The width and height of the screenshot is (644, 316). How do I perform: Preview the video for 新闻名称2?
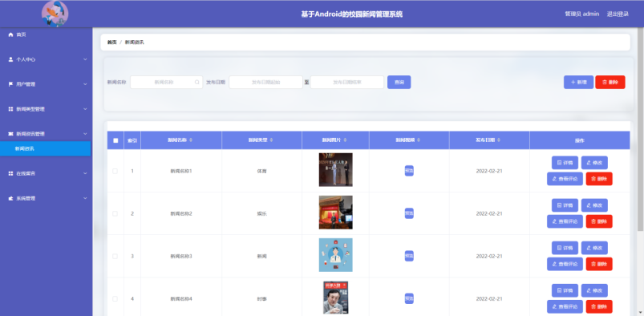click(x=409, y=213)
